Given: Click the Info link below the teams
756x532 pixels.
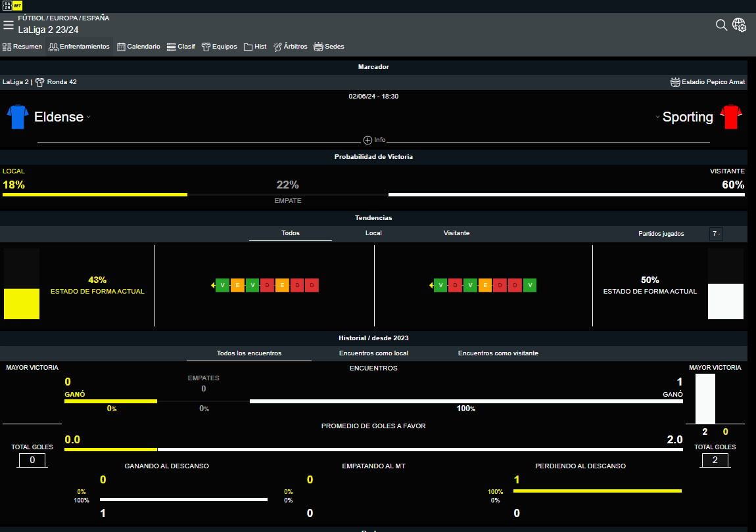Looking at the screenshot, I should (380, 140).
